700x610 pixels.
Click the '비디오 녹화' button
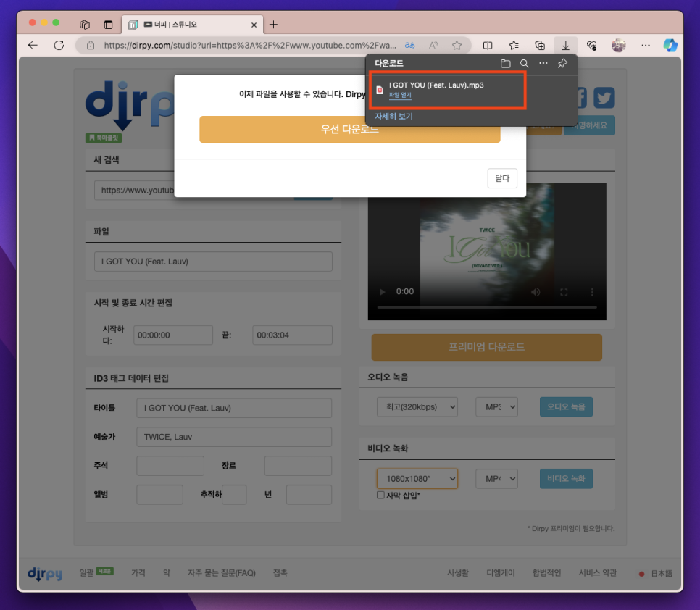click(x=566, y=478)
